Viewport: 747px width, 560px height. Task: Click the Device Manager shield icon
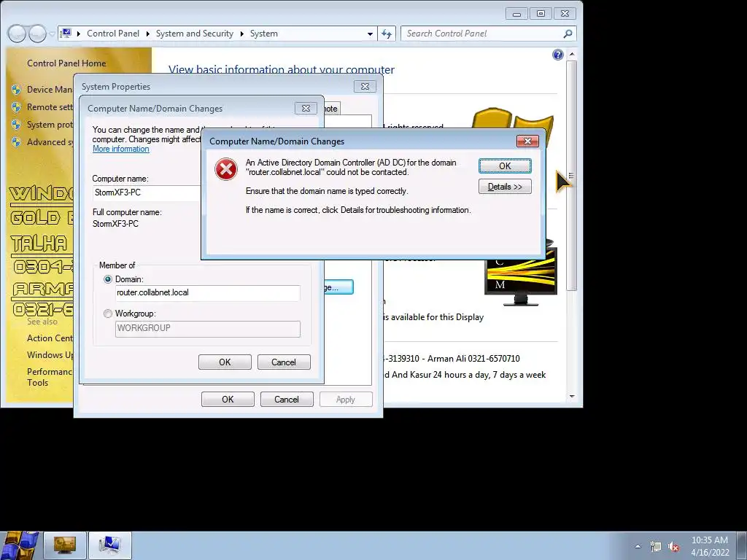pyautogui.click(x=16, y=90)
